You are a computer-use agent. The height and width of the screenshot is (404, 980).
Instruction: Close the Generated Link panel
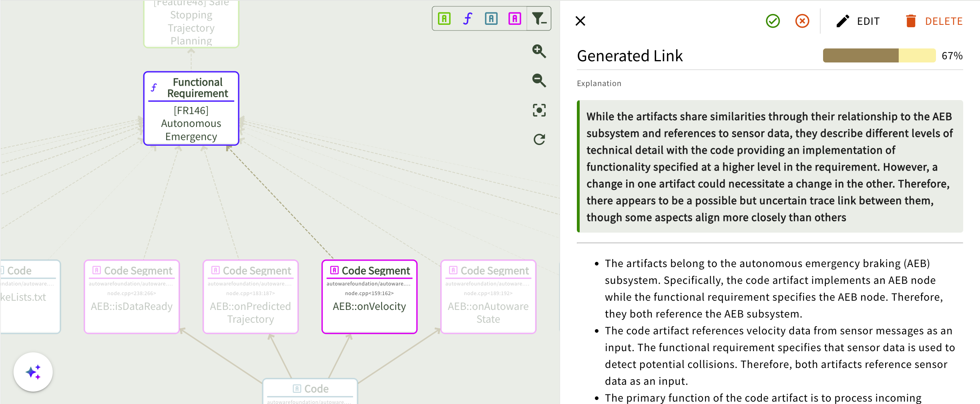click(580, 21)
